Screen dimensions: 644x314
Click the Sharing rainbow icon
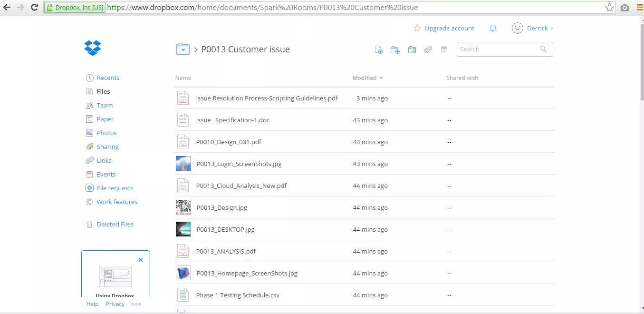pyautogui.click(x=89, y=147)
